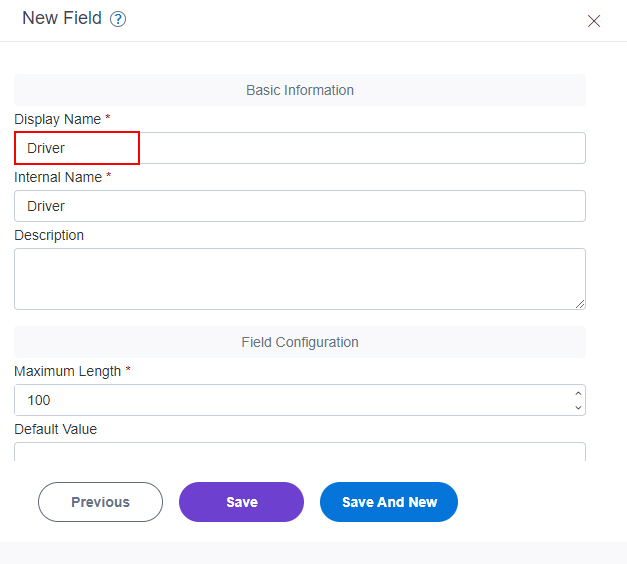Click the Default Value label

pyautogui.click(x=56, y=429)
